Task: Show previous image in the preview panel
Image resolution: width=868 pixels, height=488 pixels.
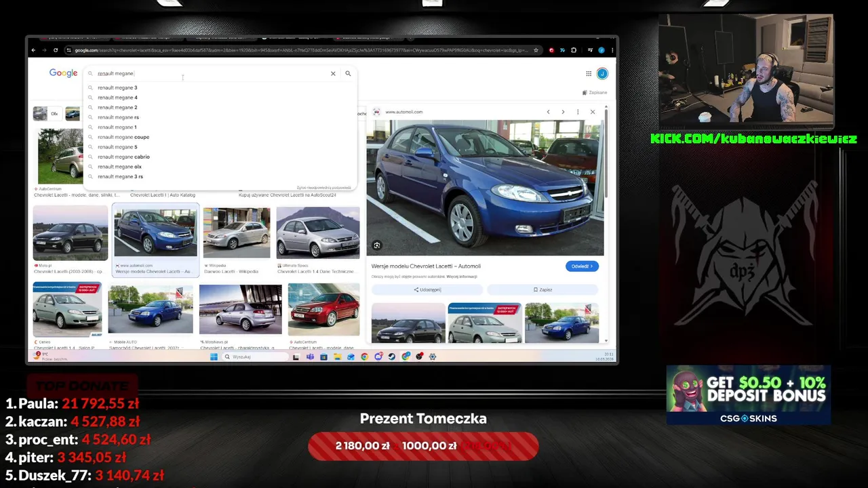Action: coord(548,112)
